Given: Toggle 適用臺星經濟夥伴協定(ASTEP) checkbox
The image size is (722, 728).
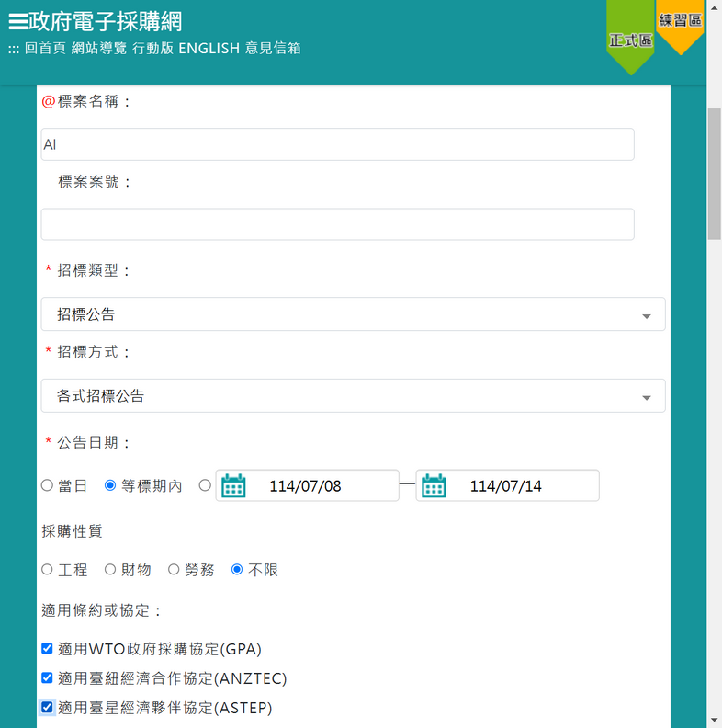Looking at the screenshot, I should coord(48,708).
